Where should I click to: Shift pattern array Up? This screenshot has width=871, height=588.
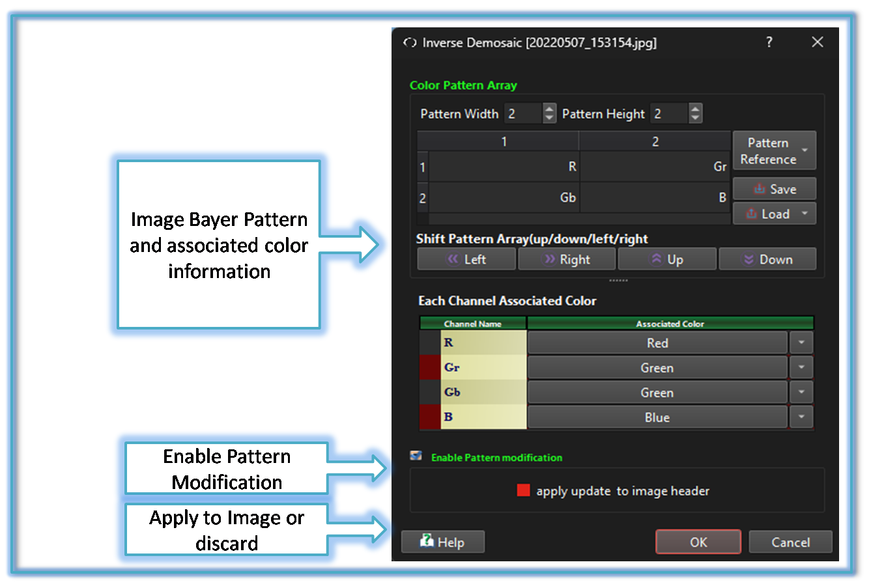click(x=667, y=259)
